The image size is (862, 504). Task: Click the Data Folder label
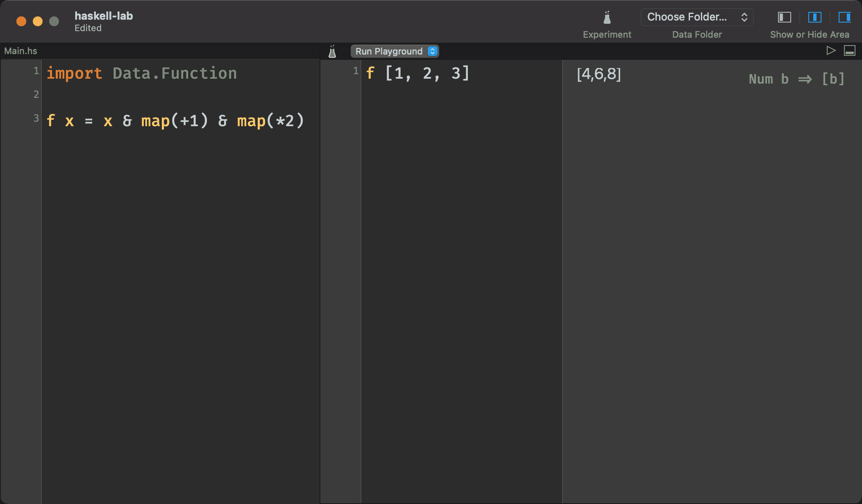pos(697,35)
